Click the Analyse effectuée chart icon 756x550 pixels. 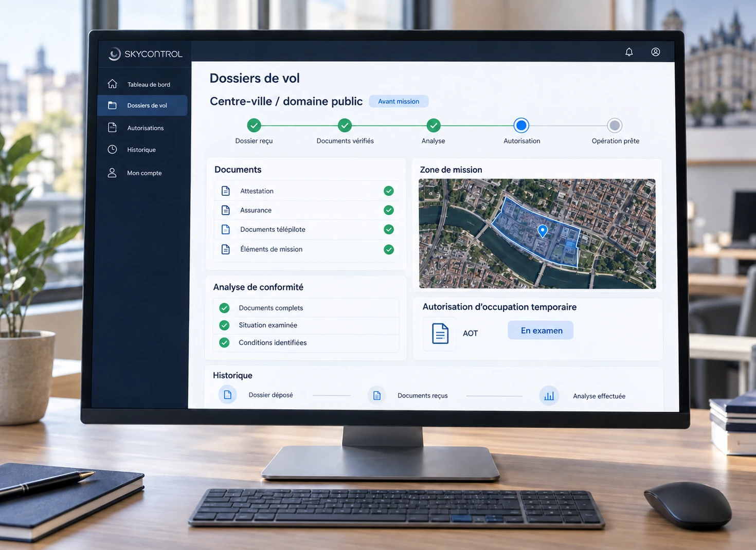tap(549, 396)
